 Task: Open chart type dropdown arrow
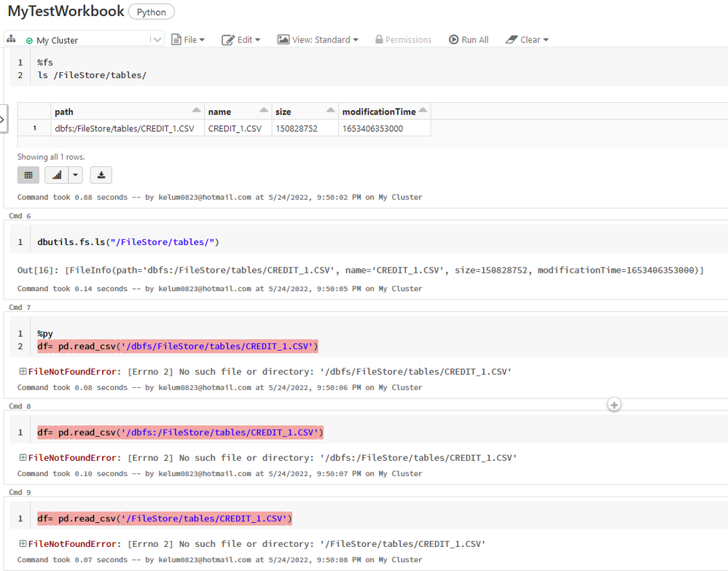coord(75,175)
